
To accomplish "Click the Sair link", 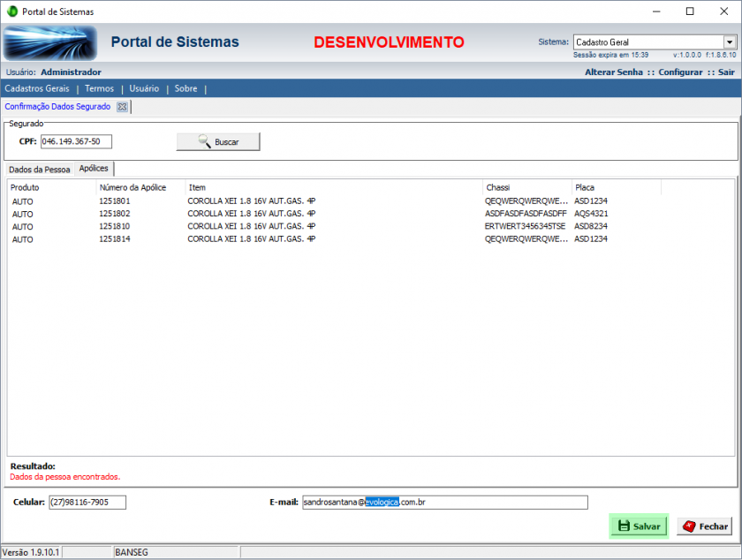I will click(726, 72).
